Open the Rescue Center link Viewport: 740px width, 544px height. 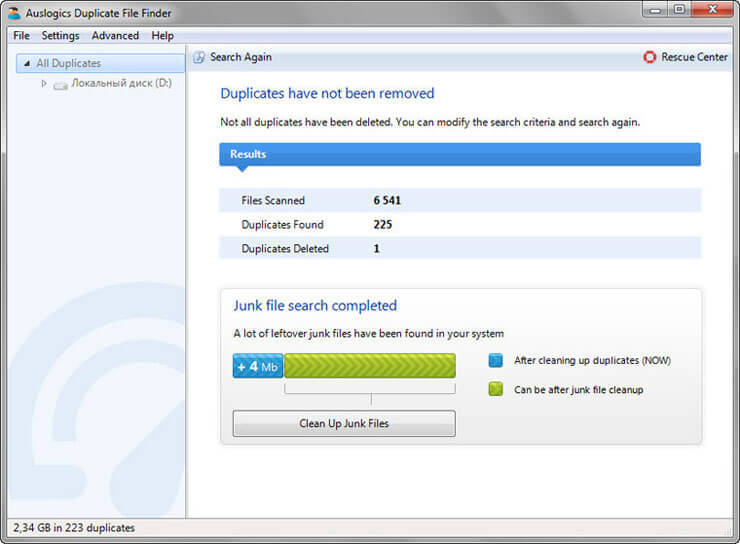(x=694, y=58)
